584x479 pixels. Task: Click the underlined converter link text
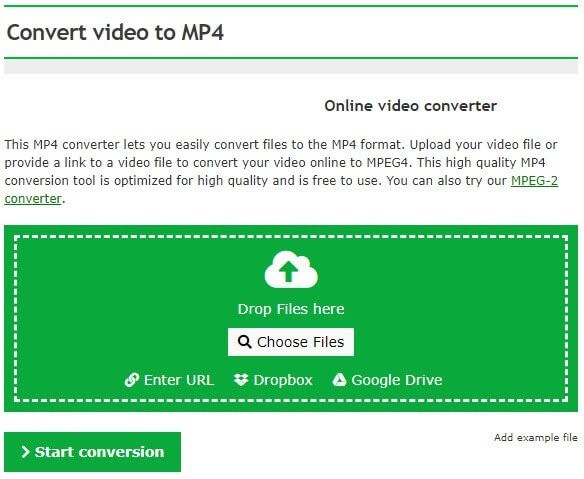[33, 199]
